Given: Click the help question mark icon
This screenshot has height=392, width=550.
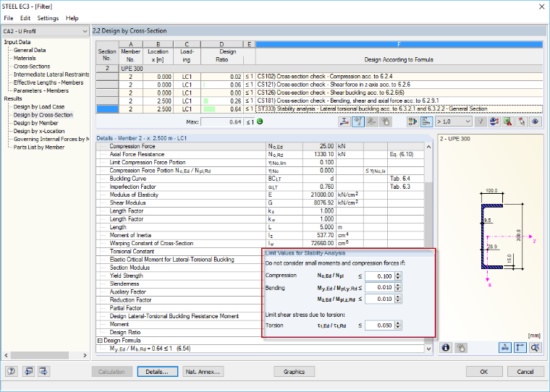Looking at the screenshot, I should (x=12, y=371).
